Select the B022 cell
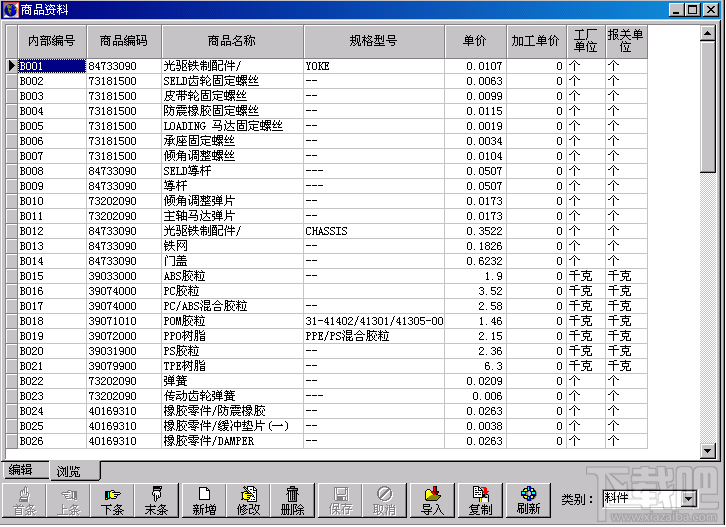The image size is (726, 527). [x=52, y=381]
